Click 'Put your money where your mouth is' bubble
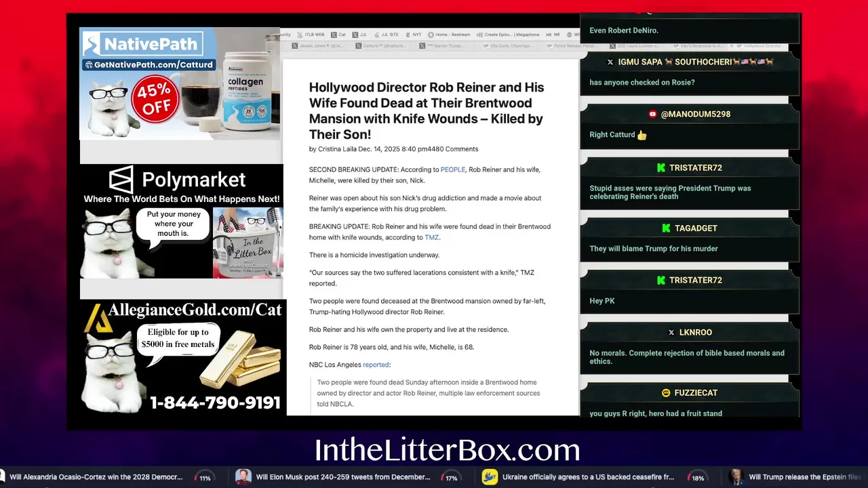Image resolution: width=868 pixels, height=488 pixels. coord(174,224)
